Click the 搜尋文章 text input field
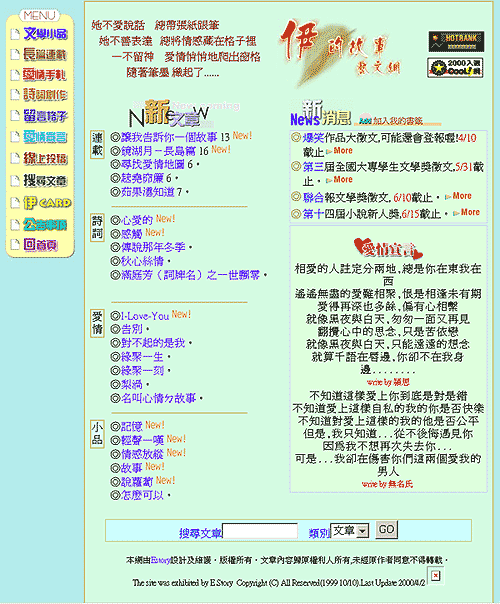 click(260, 531)
